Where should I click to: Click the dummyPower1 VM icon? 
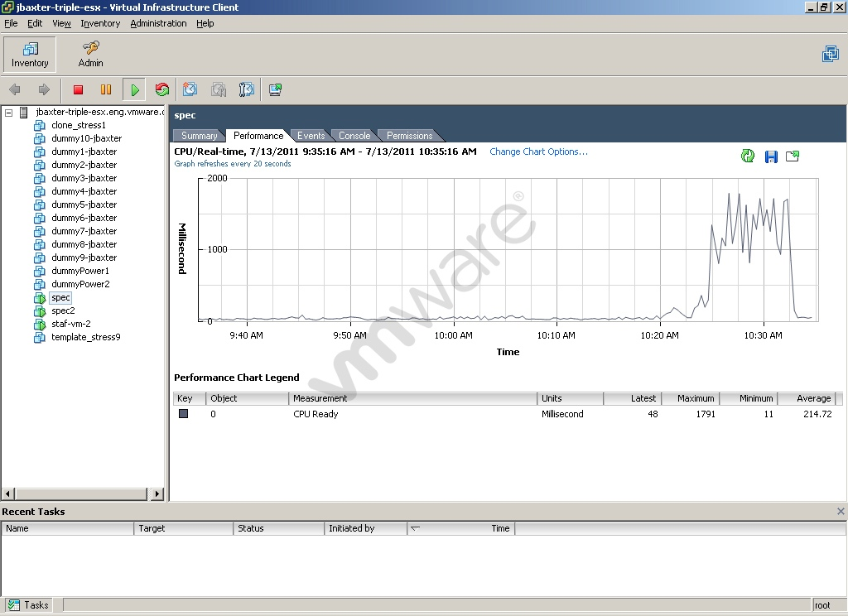coord(40,271)
